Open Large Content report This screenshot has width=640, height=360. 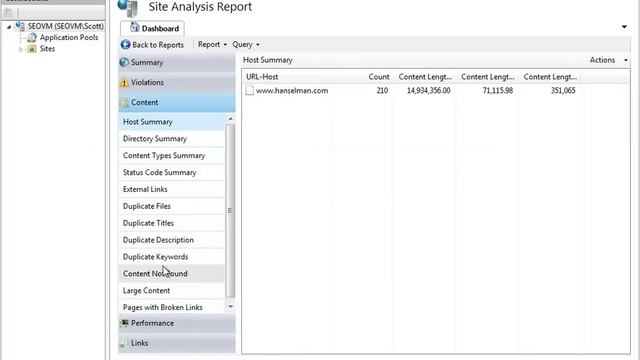(x=171, y=291)
